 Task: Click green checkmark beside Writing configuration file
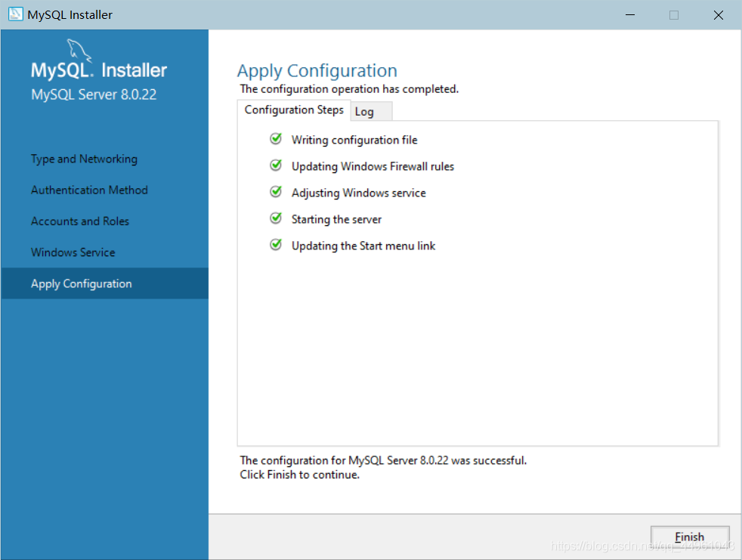point(276,139)
